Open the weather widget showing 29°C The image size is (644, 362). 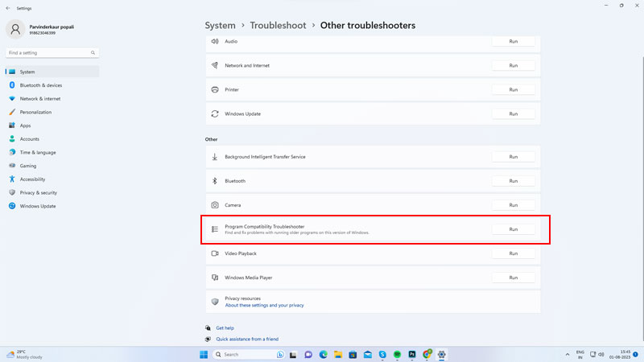(25, 355)
